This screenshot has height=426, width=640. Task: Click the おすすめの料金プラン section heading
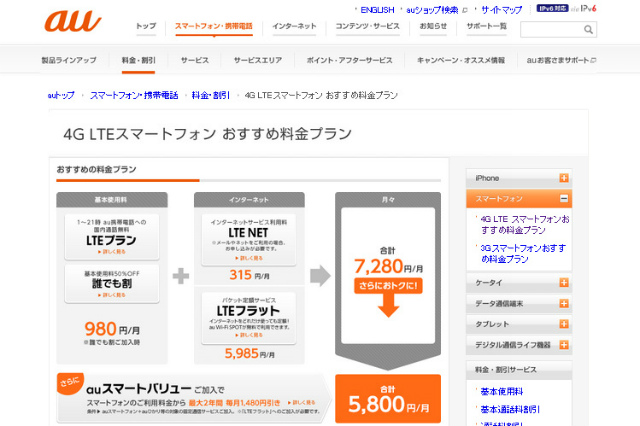[96, 169]
